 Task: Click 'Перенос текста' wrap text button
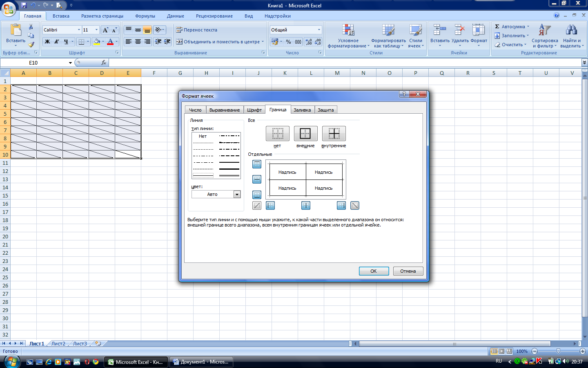point(196,30)
